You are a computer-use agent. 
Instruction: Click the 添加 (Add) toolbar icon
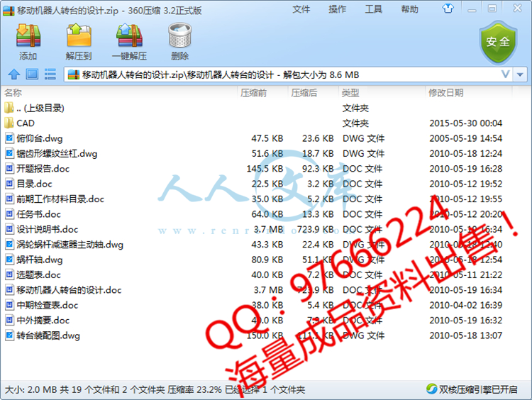(28, 35)
